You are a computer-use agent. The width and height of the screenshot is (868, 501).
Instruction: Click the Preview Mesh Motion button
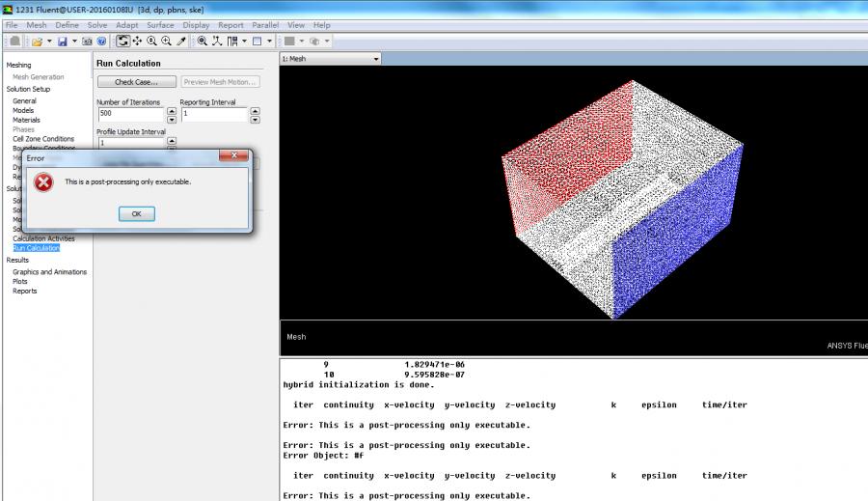[220, 82]
